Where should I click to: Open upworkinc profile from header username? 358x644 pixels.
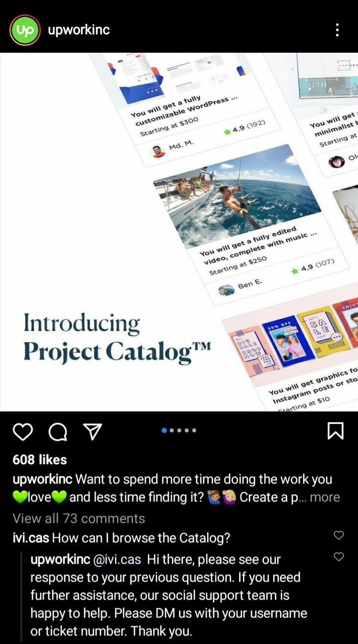click(79, 30)
